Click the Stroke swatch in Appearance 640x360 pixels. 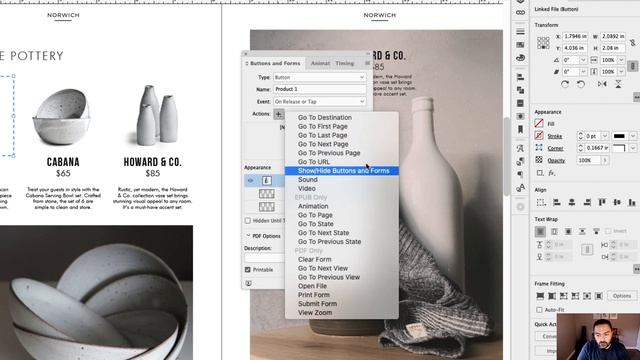[539, 136]
